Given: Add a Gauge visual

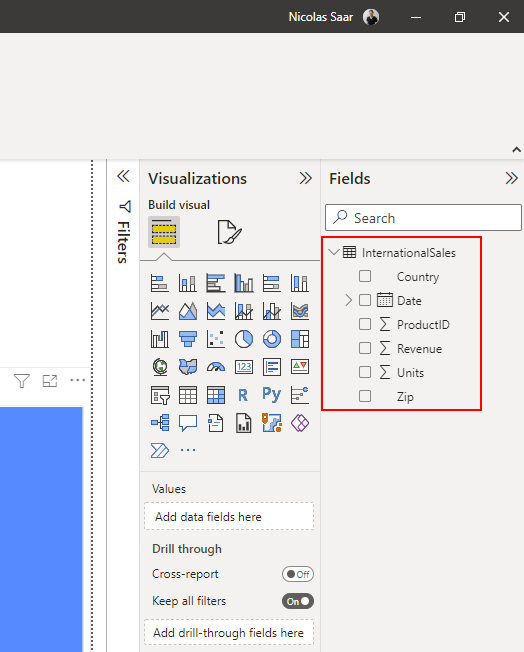Looking at the screenshot, I should click(215, 367).
